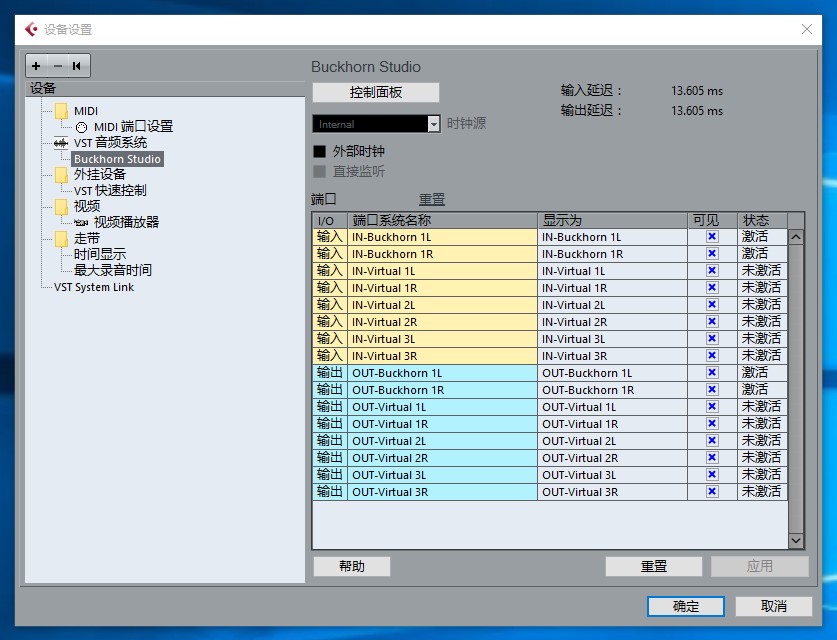Screen dimensions: 837x640
Task: Toggle the 外部时钟 checkbox
Action: click(x=319, y=152)
